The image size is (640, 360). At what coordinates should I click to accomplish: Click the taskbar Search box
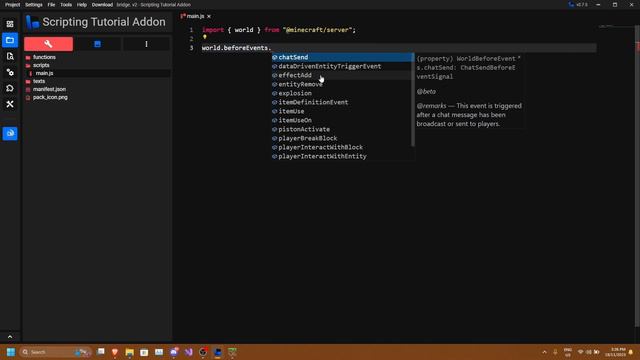[x=55, y=352]
